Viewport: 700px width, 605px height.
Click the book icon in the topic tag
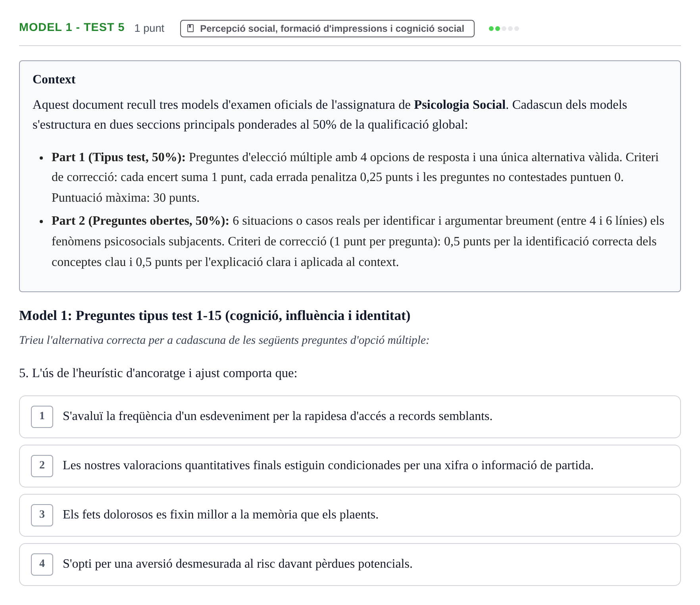(x=190, y=29)
